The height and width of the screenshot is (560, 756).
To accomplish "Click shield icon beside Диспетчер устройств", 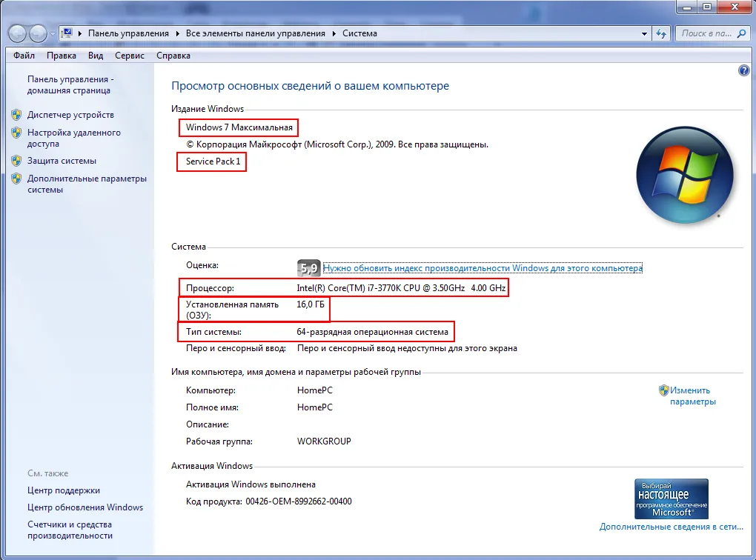I will point(16,115).
